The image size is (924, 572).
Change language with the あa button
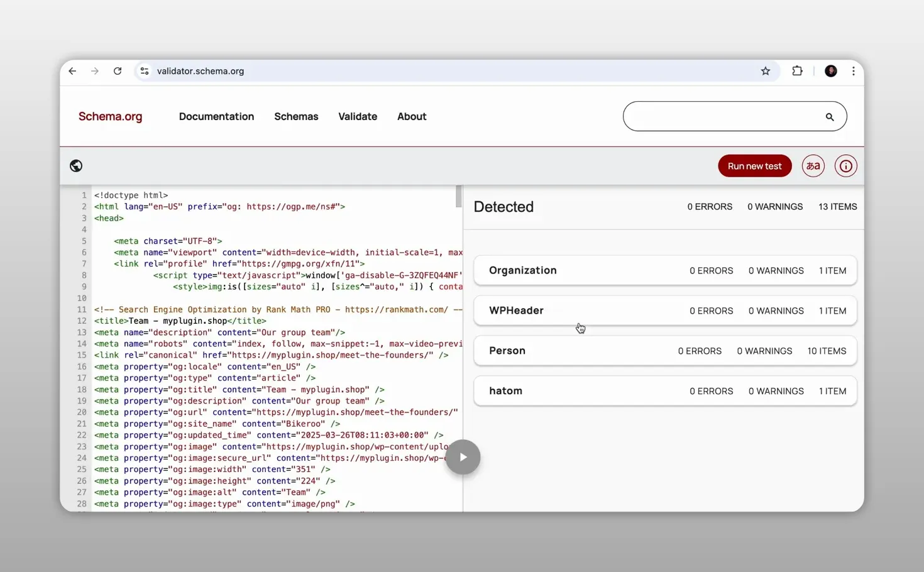813,166
